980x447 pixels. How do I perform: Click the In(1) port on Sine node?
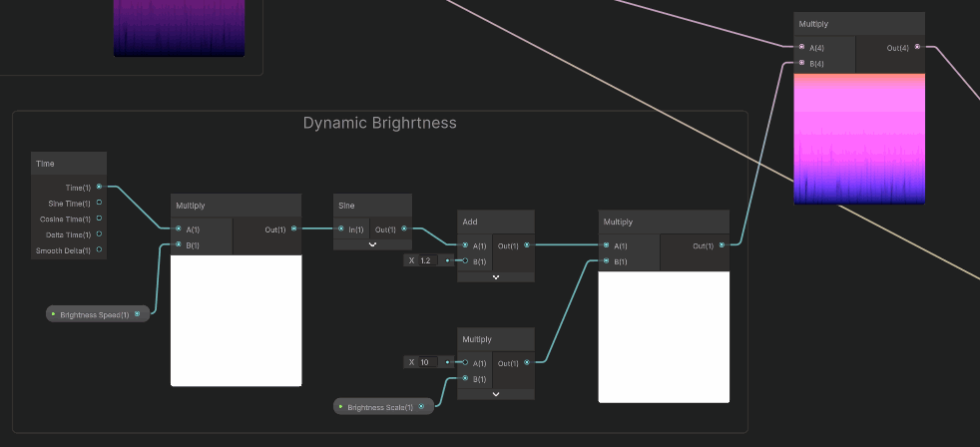tap(340, 228)
